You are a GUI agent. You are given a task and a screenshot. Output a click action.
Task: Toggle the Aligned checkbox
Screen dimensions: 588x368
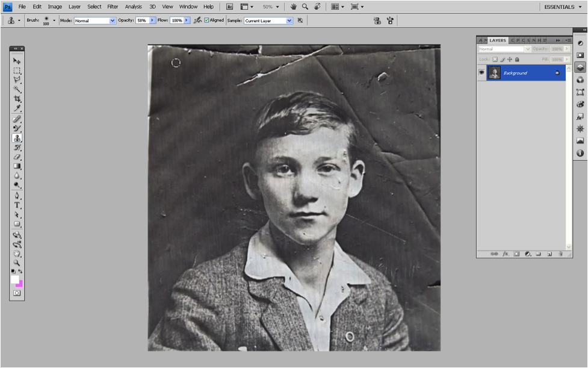(207, 20)
